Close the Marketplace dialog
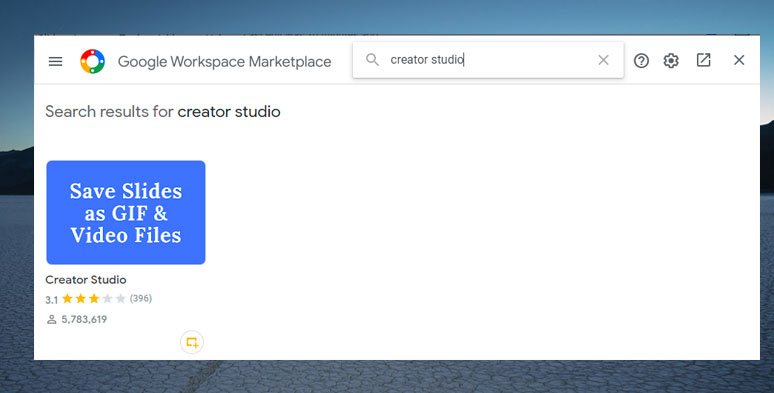 pos(739,60)
